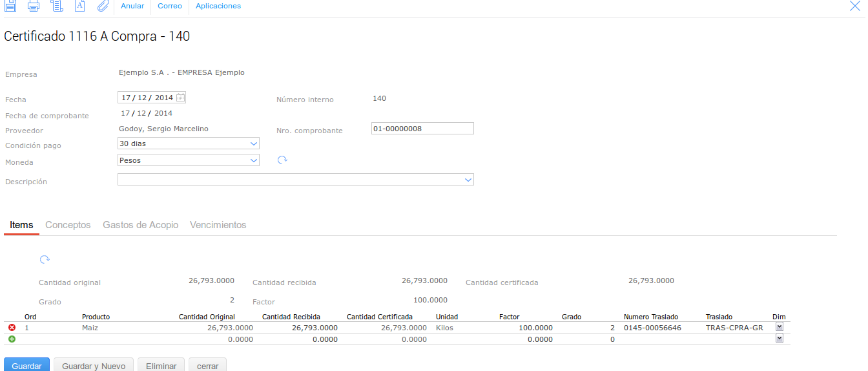Click Cantidad Certificada cell in Maiz row

coord(404,328)
